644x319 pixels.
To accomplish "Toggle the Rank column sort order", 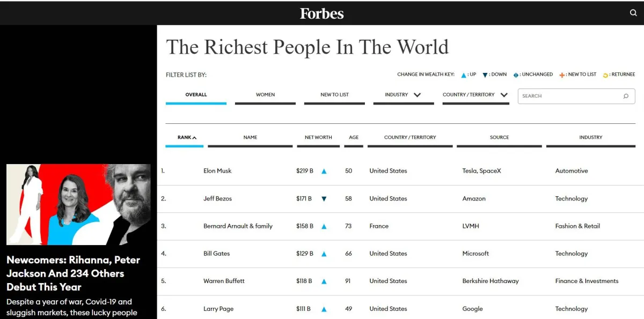I will tap(187, 138).
